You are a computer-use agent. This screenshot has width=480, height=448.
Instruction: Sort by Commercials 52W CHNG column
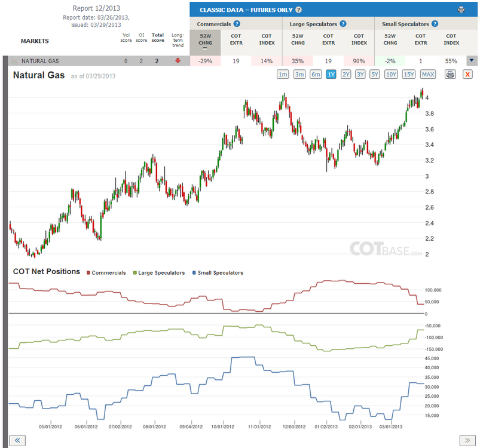(205, 41)
